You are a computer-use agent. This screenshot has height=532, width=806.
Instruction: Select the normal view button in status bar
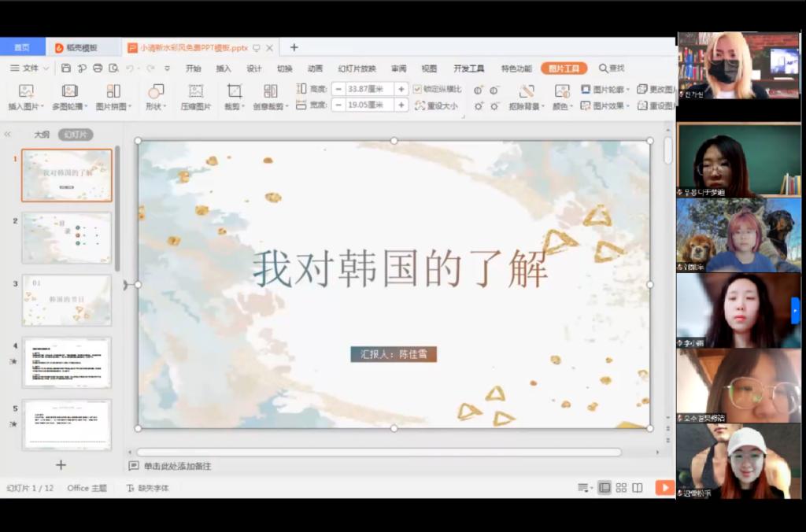(604, 488)
